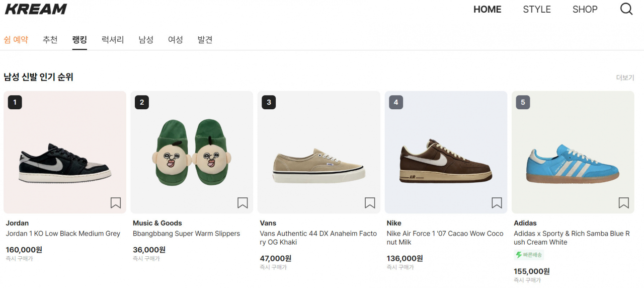Open the SHOP page
The image size is (644, 288).
coord(585,9)
